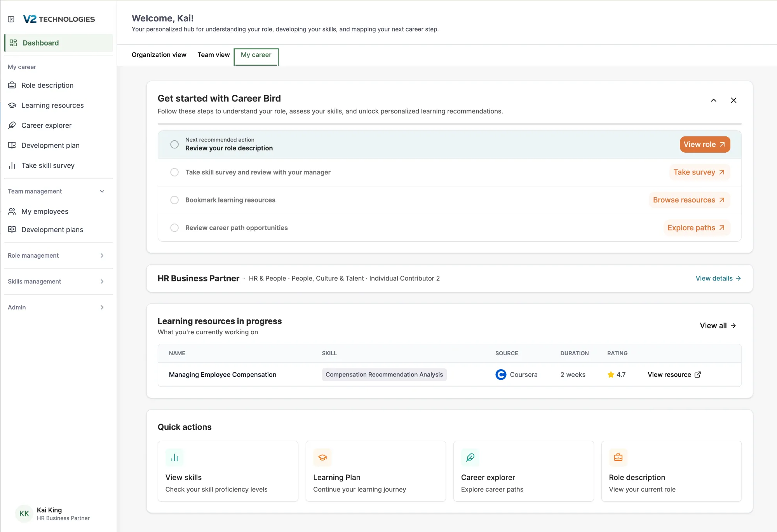Click the View role button
This screenshot has height=532, width=777.
[x=705, y=144]
